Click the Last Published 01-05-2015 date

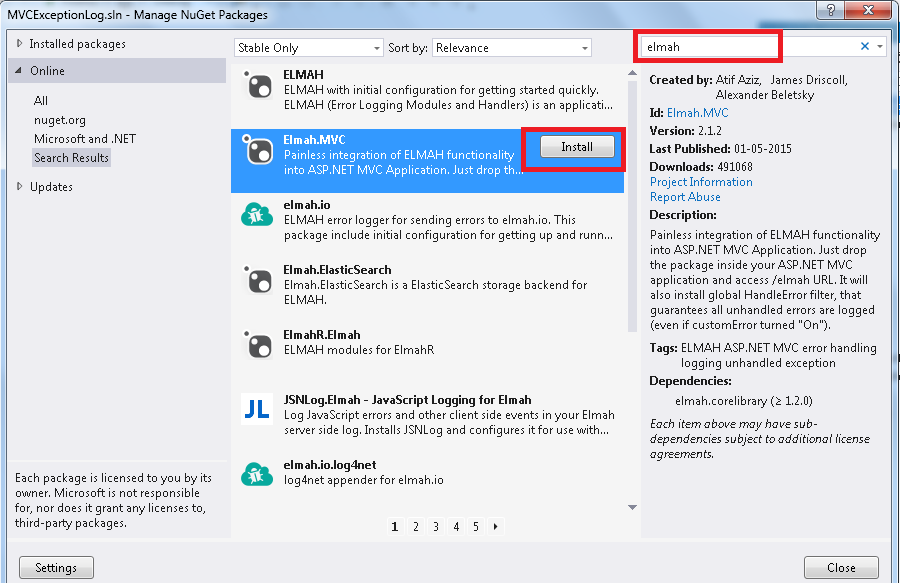763,149
